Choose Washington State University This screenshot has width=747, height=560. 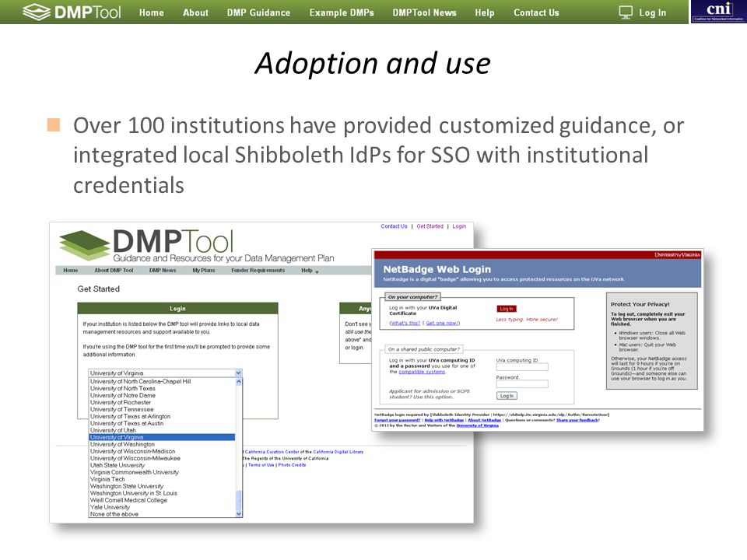[127, 486]
